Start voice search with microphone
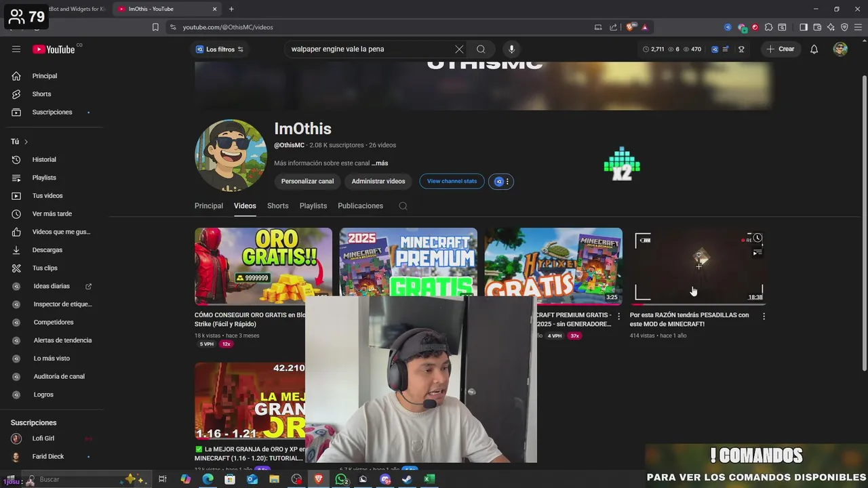868x488 pixels. [x=511, y=49]
